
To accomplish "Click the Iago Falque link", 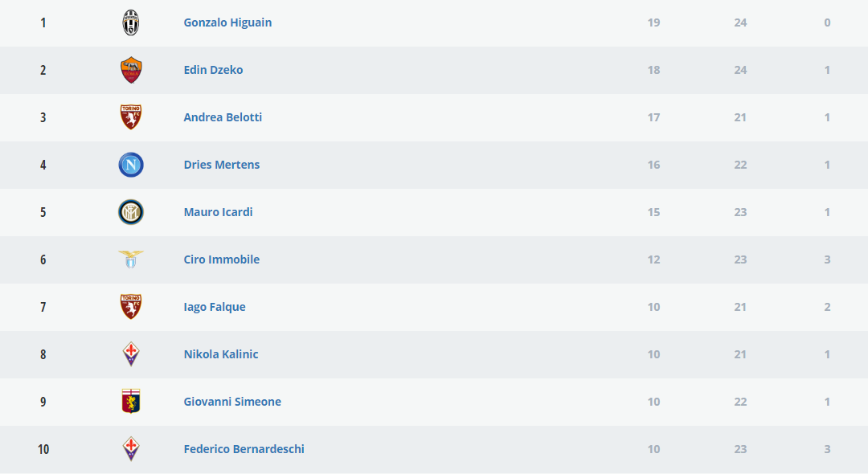I will pyautogui.click(x=215, y=307).
